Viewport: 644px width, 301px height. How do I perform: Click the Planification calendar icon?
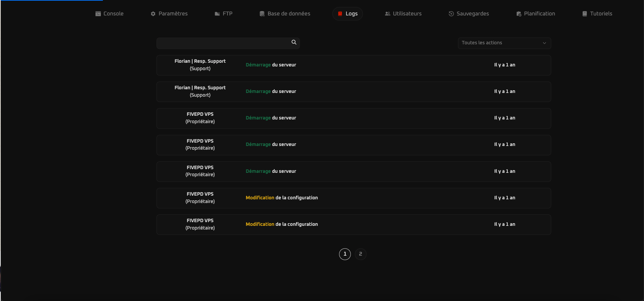[519, 14]
